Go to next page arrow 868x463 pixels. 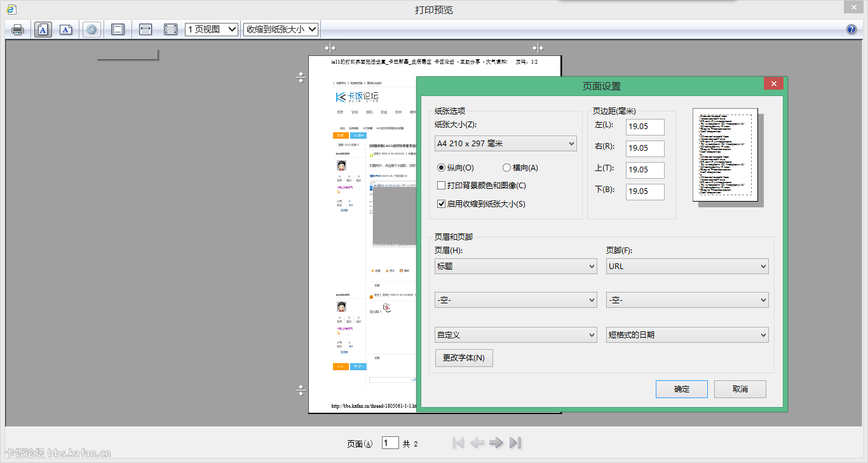[496, 443]
